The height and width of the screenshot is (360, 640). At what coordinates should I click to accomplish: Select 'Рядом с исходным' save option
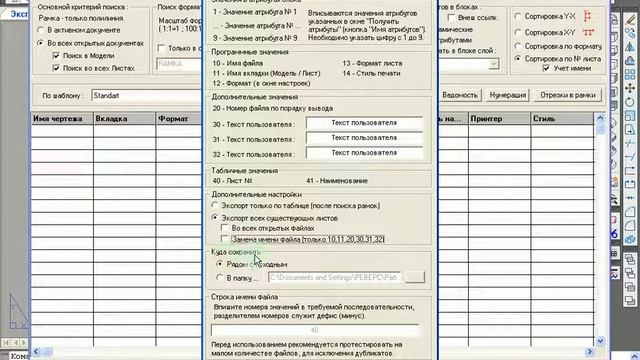click(x=220, y=264)
